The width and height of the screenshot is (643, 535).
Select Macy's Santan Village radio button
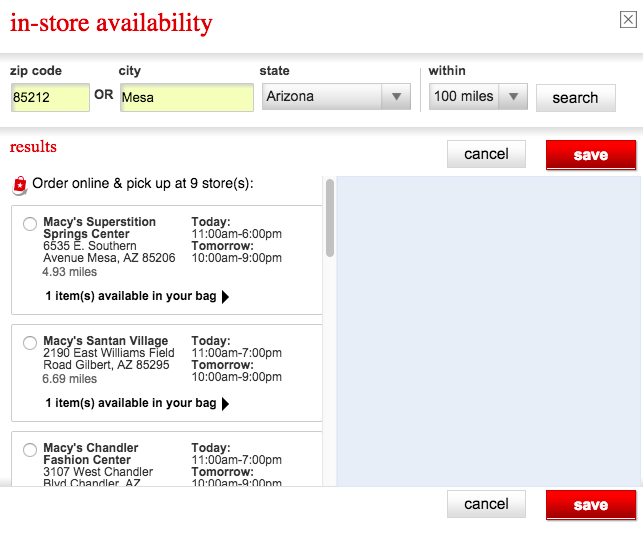coord(30,343)
